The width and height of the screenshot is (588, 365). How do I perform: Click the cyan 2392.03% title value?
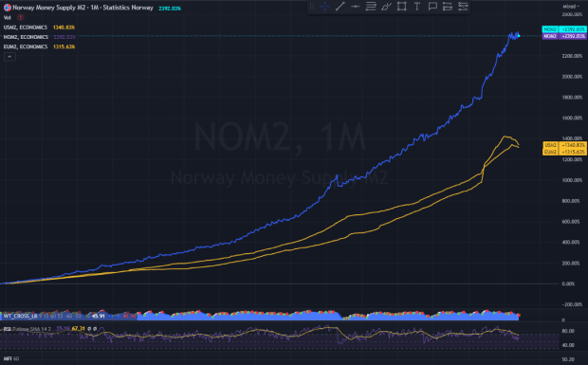click(x=170, y=9)
